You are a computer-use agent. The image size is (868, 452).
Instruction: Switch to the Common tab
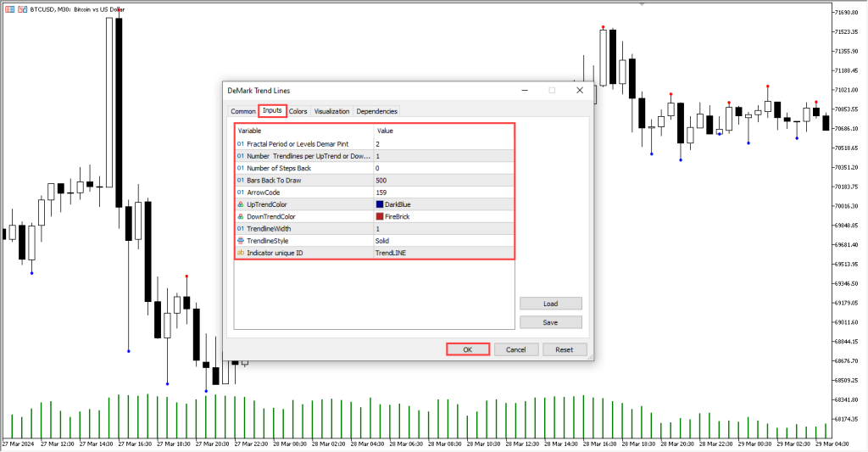(x=243, y=111)
